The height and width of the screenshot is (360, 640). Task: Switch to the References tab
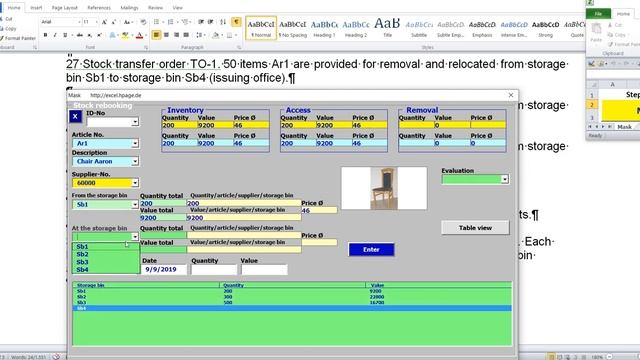click(99, 8)
